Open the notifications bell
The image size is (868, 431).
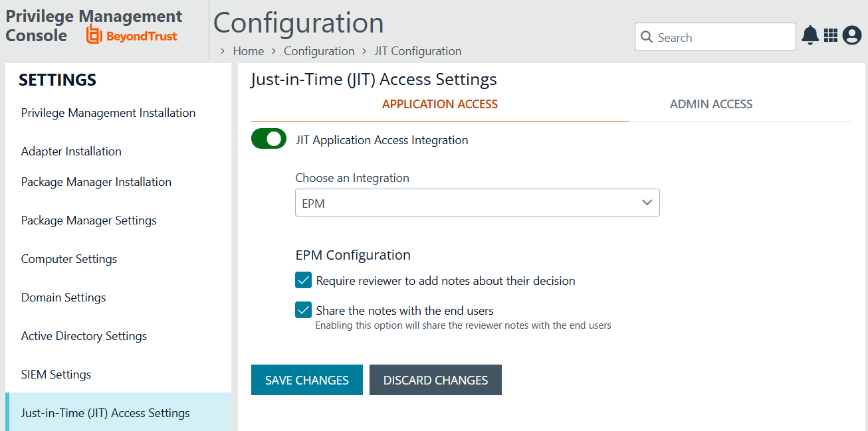810,36
